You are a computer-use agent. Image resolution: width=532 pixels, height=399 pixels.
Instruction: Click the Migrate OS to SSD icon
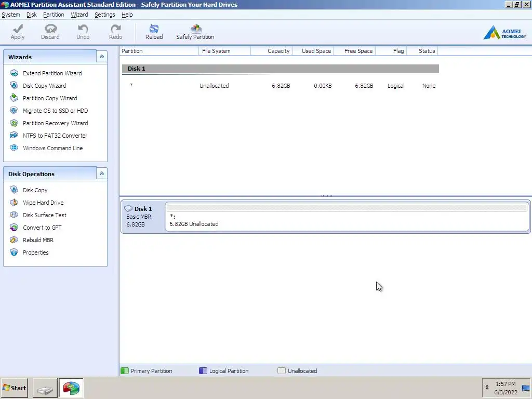[x=14, y=111]
